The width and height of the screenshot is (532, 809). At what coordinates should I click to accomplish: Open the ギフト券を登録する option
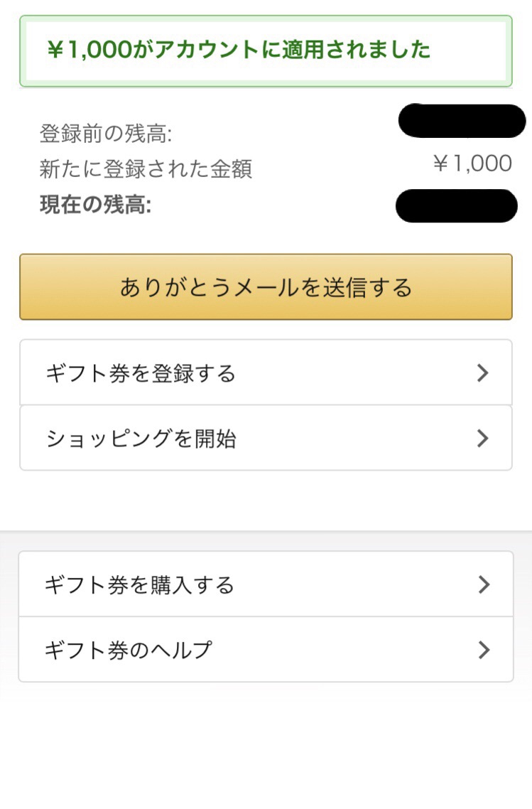coord(266,373)
